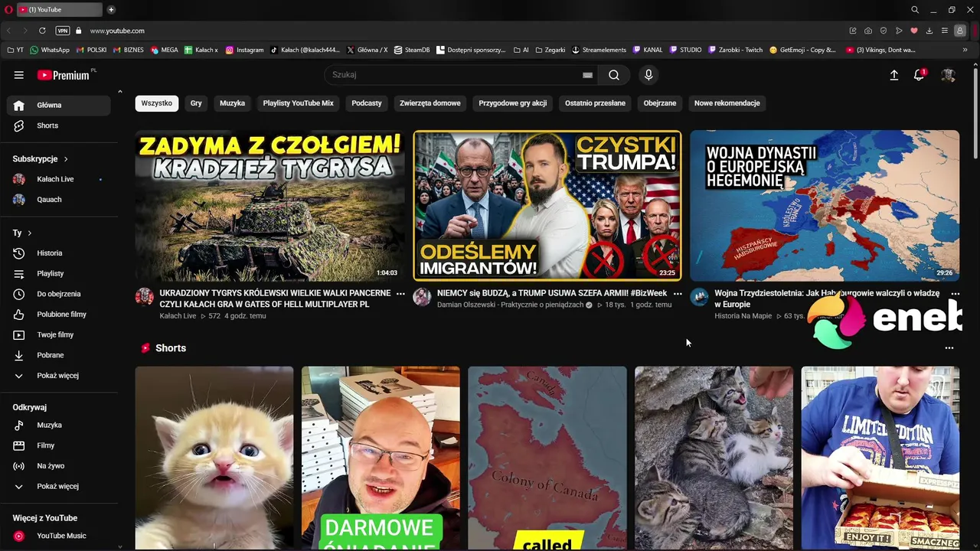Go to YouTube Premium logo home
Viewport: 980px width, 551px height.
pyautogui.click(x=64, y=75)
